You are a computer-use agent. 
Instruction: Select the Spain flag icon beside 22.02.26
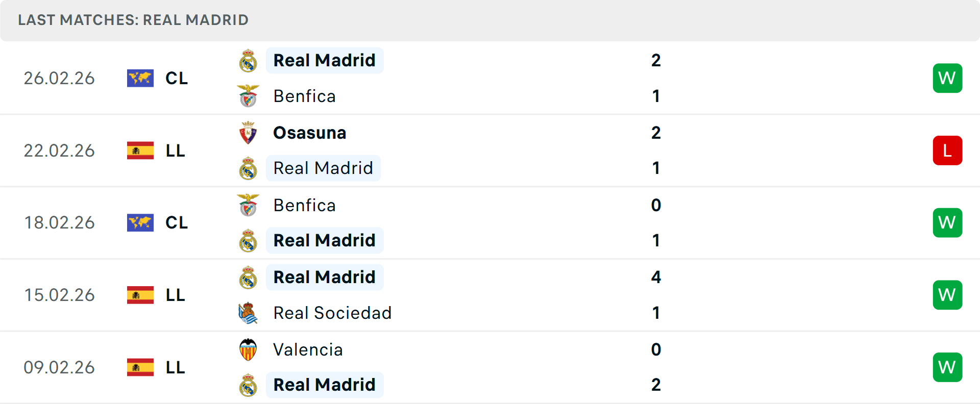[x=140, y=150]
